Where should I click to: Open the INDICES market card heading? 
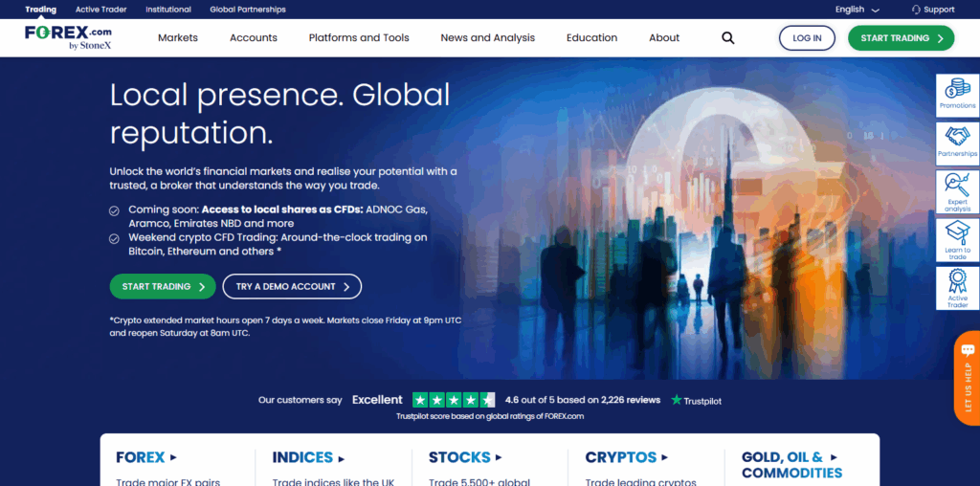tap(308, 457)
